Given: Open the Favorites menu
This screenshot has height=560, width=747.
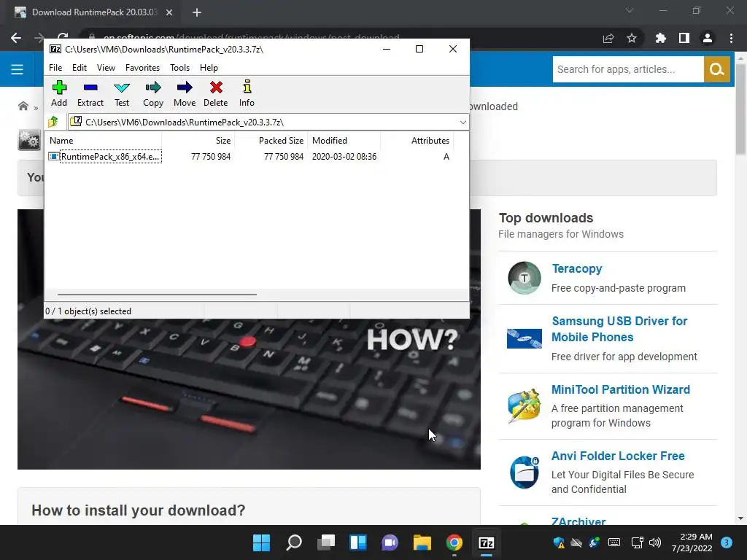Looking at the screenshot, I should click(142, 68).
